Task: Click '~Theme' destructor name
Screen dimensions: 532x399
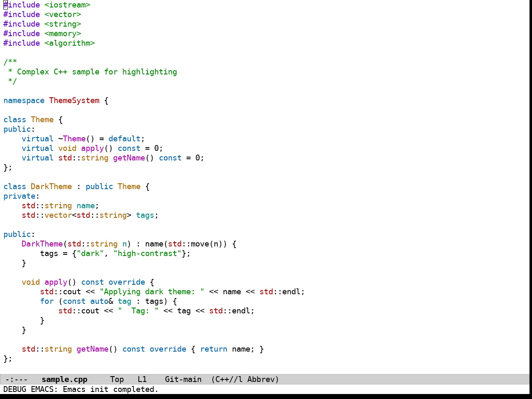Action: point(72,139)
